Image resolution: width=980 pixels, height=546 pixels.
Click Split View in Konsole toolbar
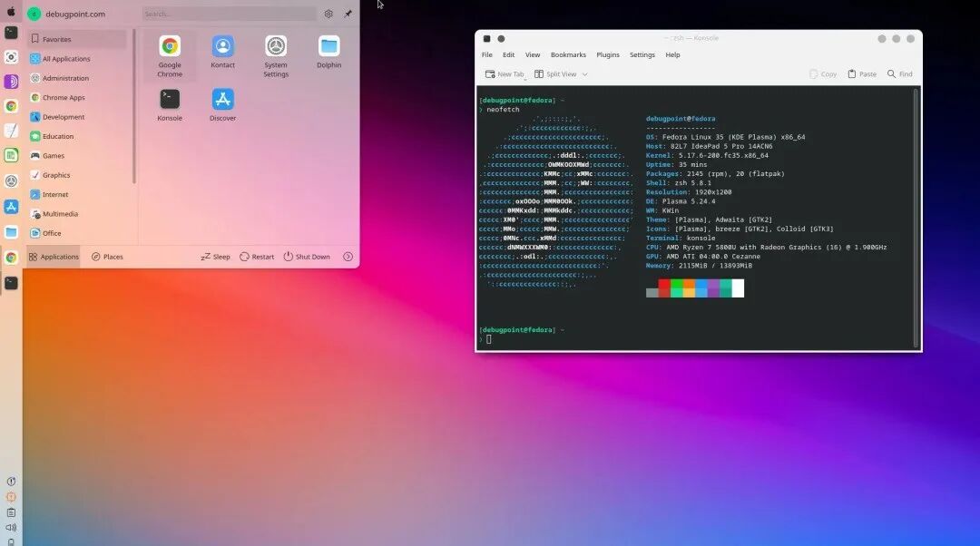pyautogui.click(x=555, y=73)
